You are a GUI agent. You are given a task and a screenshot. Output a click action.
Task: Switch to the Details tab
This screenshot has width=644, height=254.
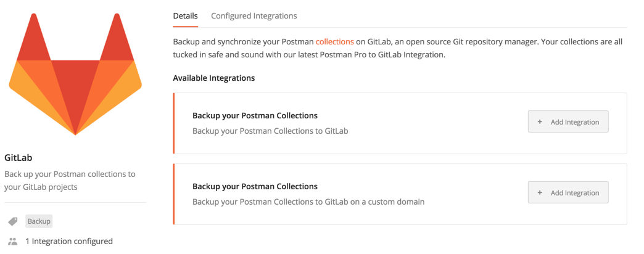tap(185, 16)
